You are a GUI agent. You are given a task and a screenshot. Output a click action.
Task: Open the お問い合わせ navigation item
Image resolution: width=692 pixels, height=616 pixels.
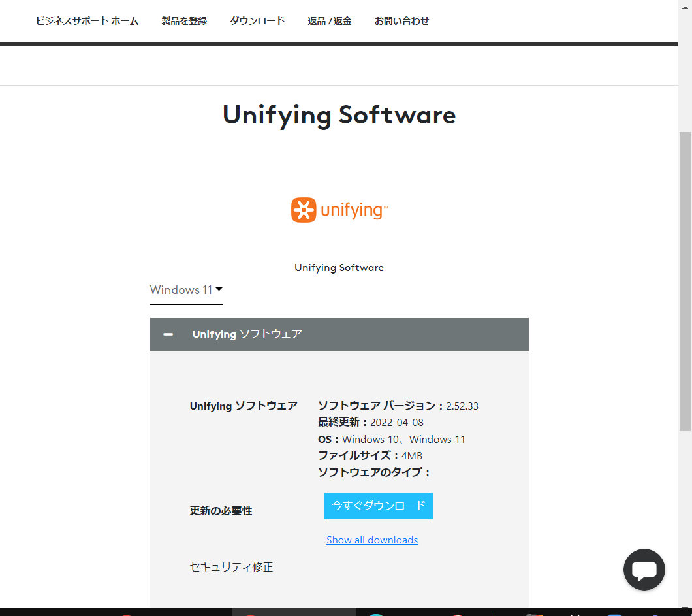[401, 21]
